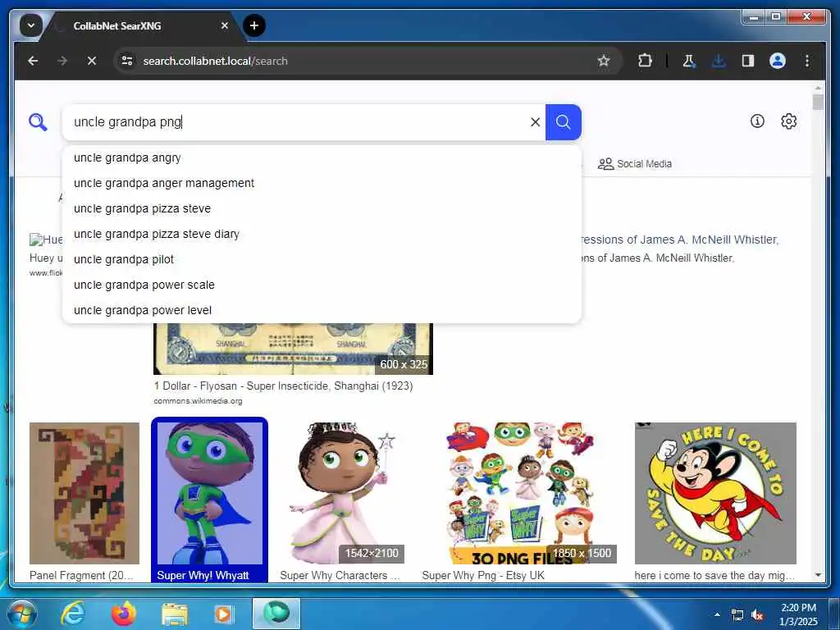Choose suggestion "uncle grandpa pizza steve"
840x630 pixels.
click(x=322, y=209)
